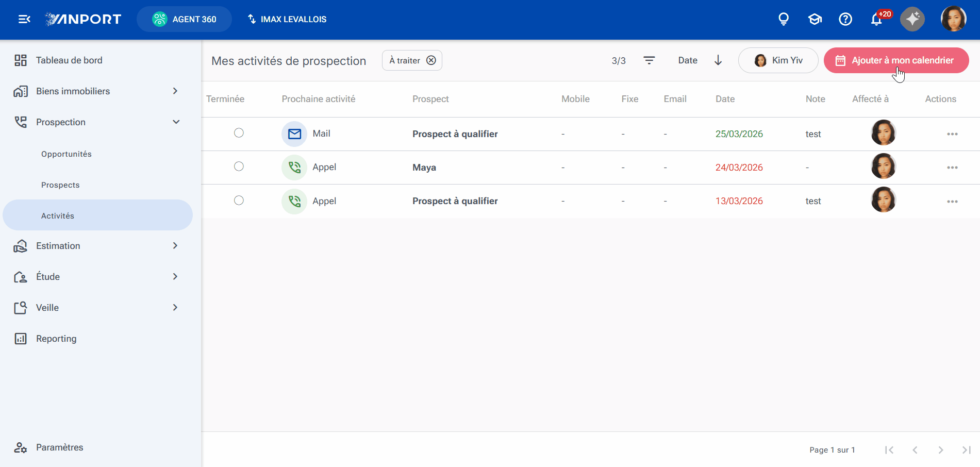
Task: Go to Tableau de bord
Action: (x=69, y=60)
